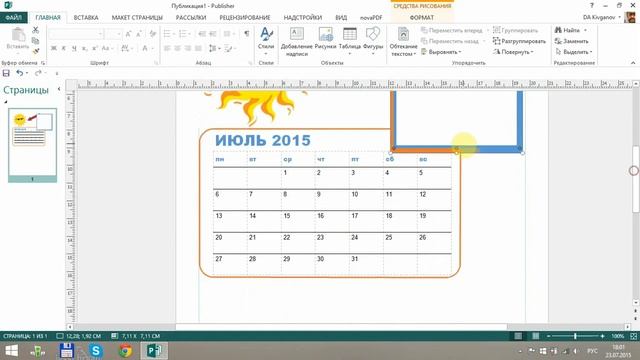Screen dimensions: 640x360
Task: Click Redo arrow icon
Action: [38, 73]
